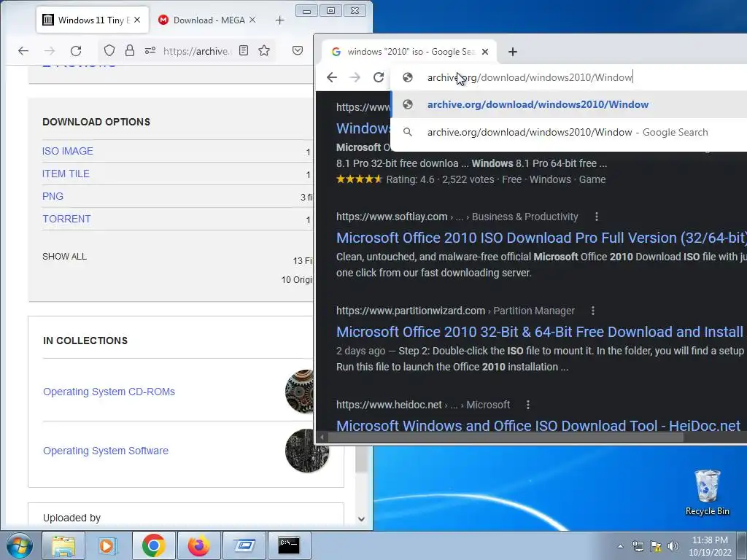747x560 pixels.
Task: Go back in Chrome
Action: coord(332,77)
